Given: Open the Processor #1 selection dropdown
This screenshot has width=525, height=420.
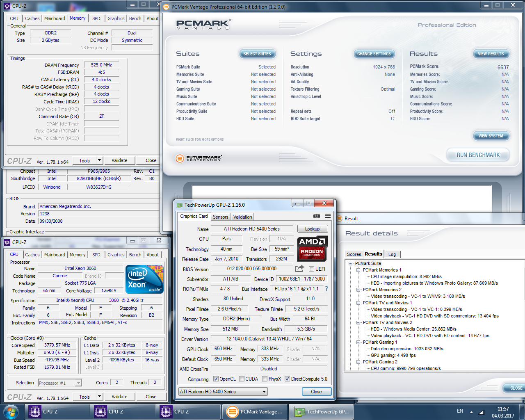Looking at the screenshot, I should pyautogui.click(x=60, y=383).
